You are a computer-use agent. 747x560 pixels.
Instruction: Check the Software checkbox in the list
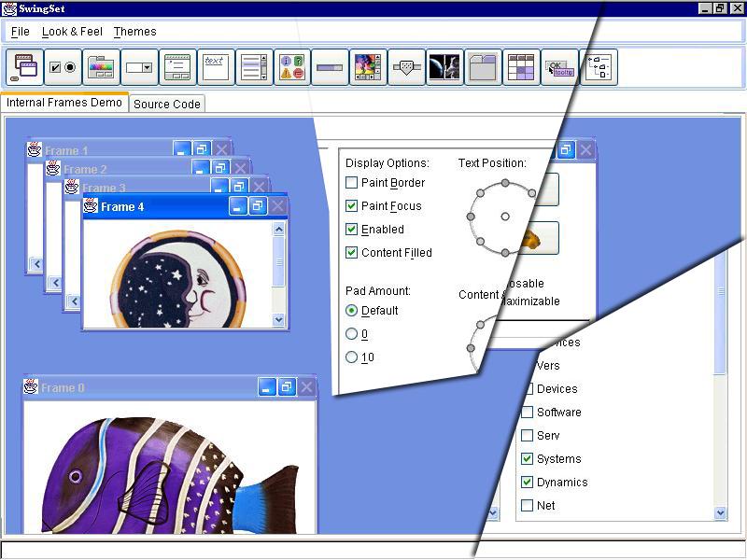tap(528, 413)
